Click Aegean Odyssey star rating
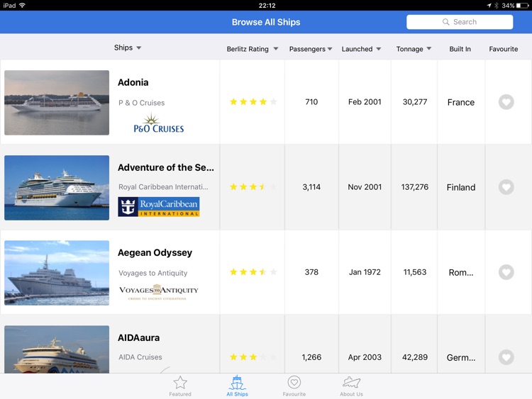The height and width of the screenshot is (399, 532). pyautogui.click(x=253, y=272)
